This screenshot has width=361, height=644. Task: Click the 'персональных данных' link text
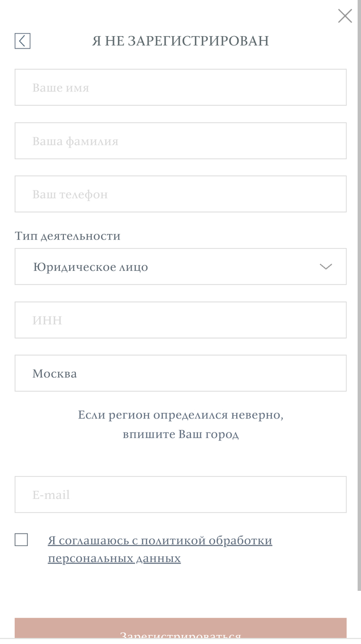pyautogui.click(x=114, y=558)
